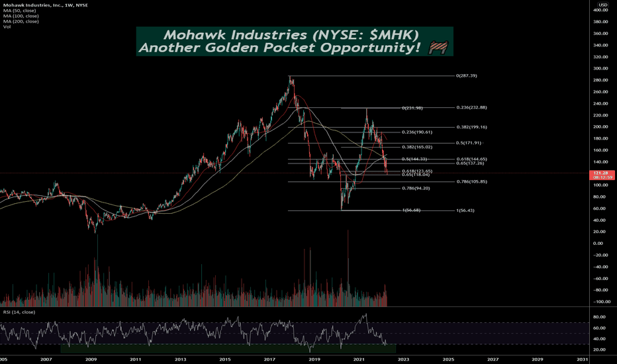Viewport: 617px width, 364px height.
Task: Select the Fibonacci level label 0(231.98)
Action: [x=412, y=108]
